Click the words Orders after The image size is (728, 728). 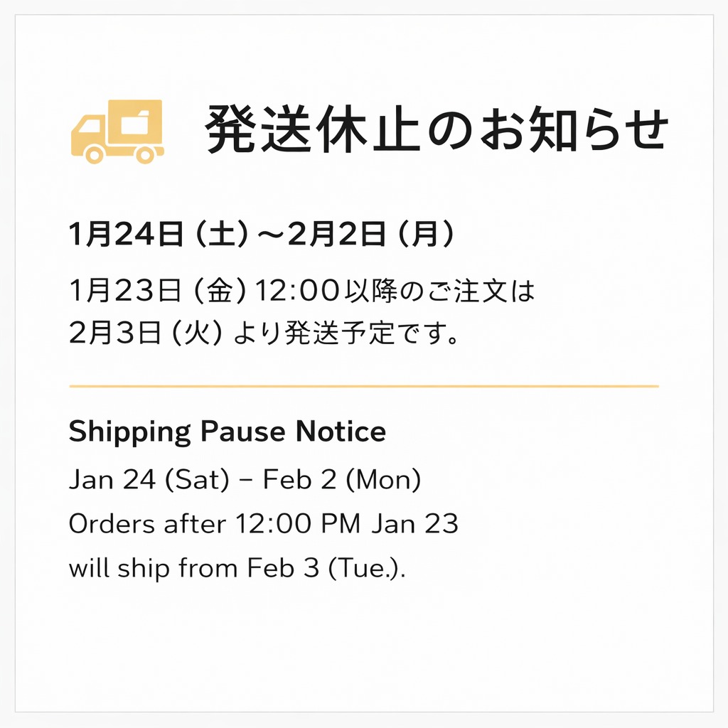click(x=142, y=525)
